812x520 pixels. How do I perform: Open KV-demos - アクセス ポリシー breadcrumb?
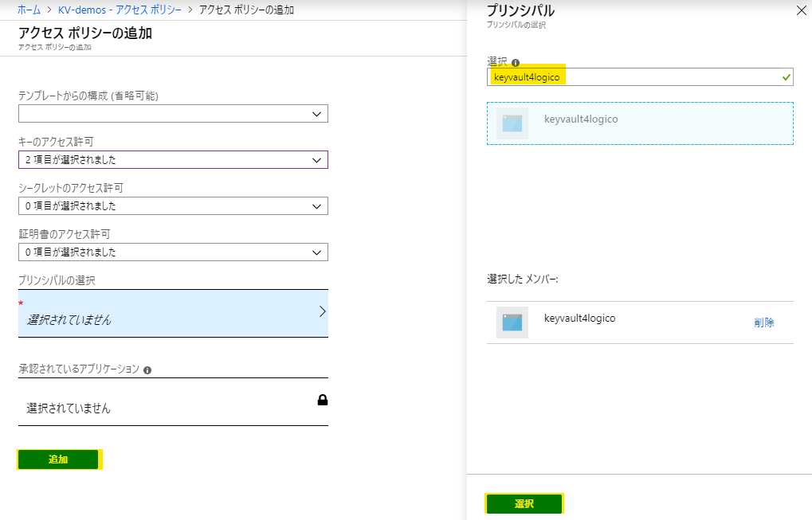pyautogui.click(x=120, y=9)
